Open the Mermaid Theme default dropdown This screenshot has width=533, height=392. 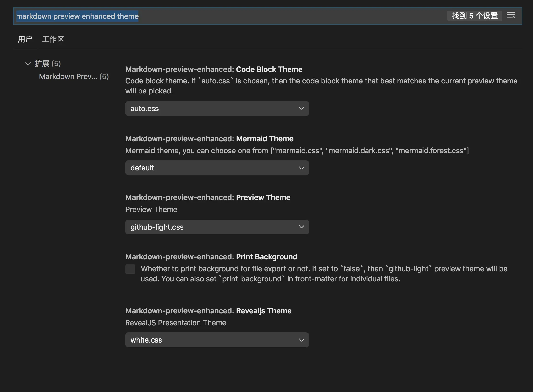[217, 168]
